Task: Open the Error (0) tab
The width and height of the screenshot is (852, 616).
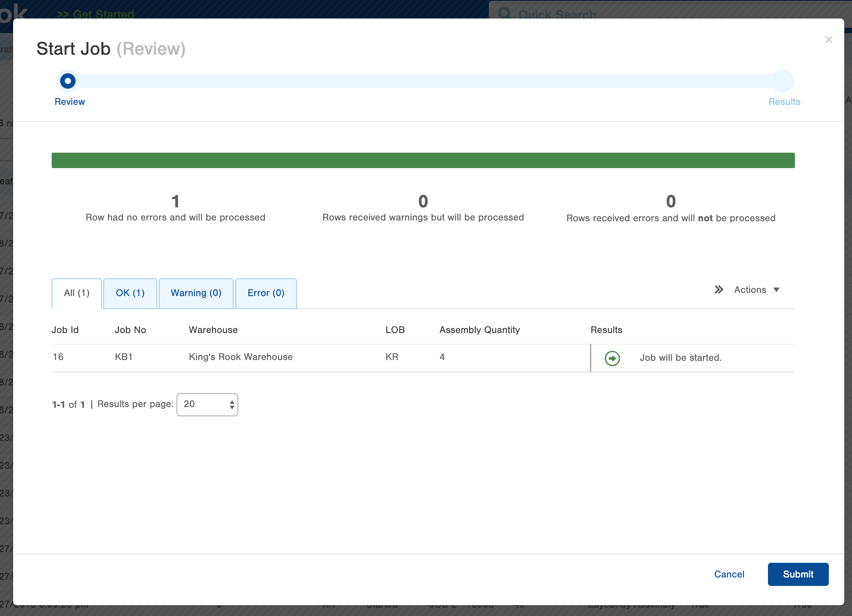Action: point(266,293)
